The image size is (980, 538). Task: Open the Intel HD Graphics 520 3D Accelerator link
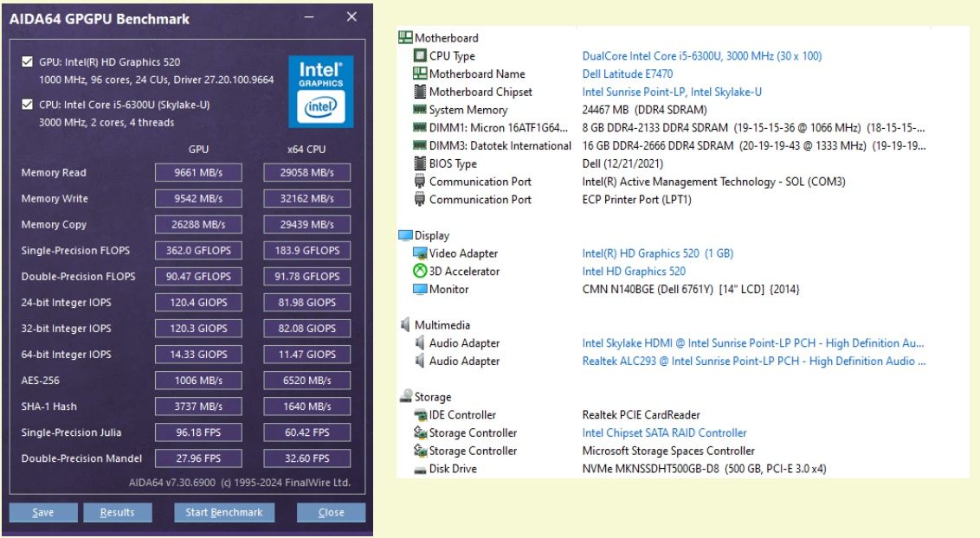click(x=634, y=272)
